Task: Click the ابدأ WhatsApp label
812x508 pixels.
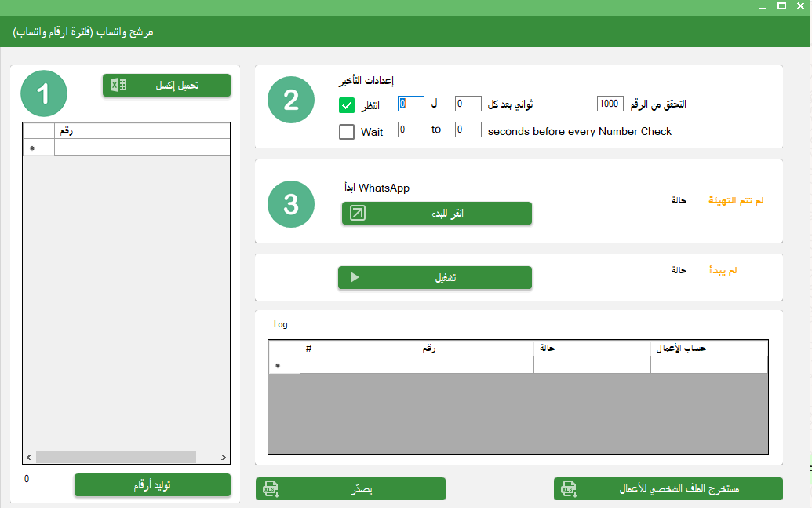Action: coord(377,188)
